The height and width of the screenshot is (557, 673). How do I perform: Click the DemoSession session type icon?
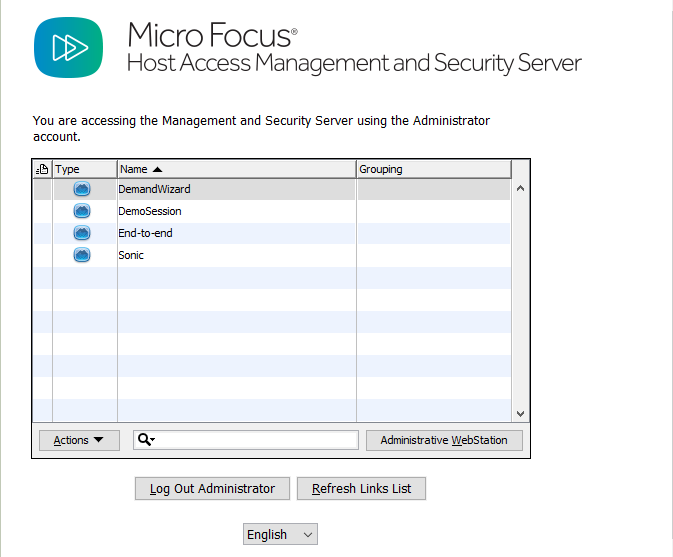pos(82,211)
